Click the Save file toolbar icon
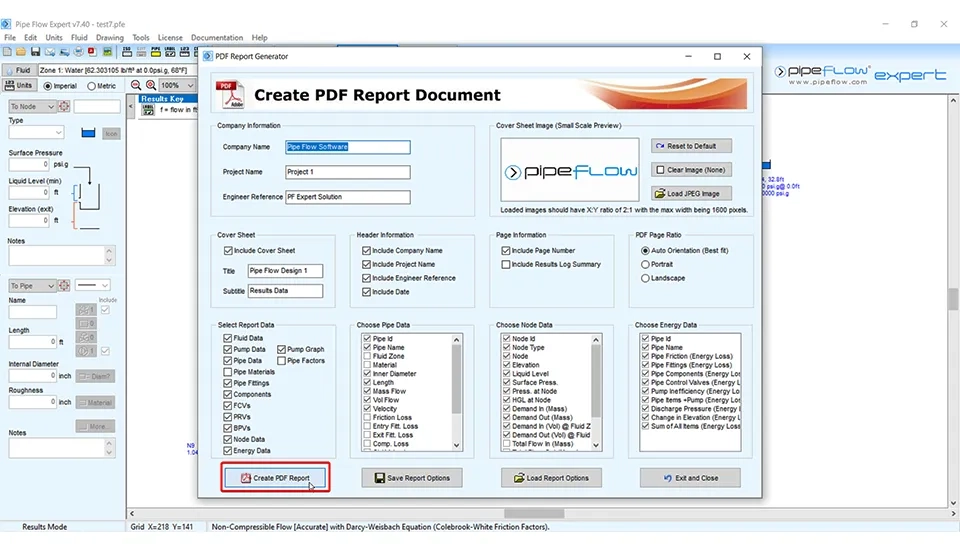Image resolution: width=960 pixels, height=548 pixels. (x=35, y=52)
